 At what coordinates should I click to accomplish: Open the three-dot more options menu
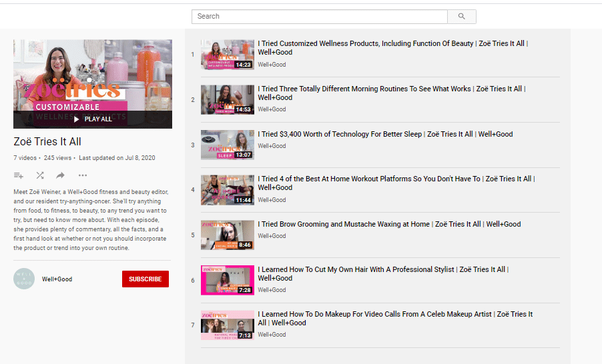(83, 176)
